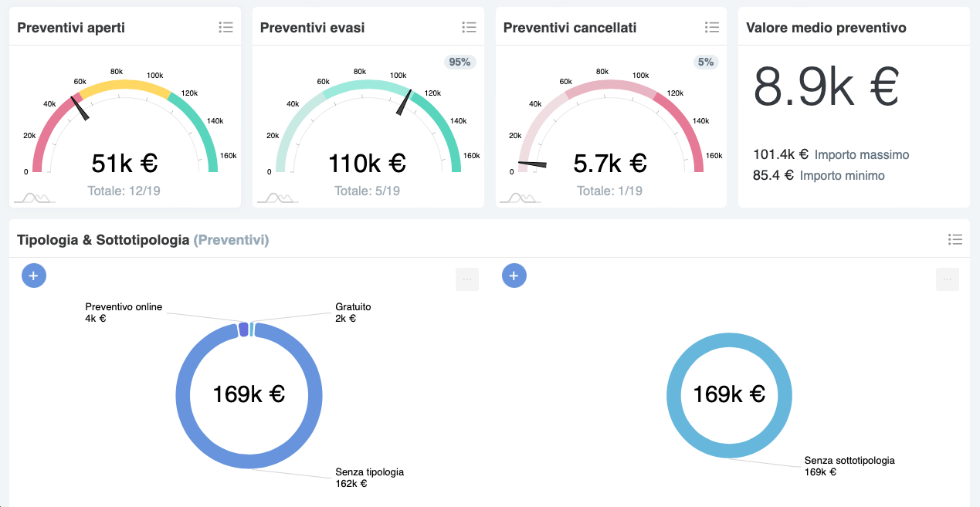The image size is (980, 507).
Task: Click the Senza sottotipologia 169k € label
Action: click(848, 465)
